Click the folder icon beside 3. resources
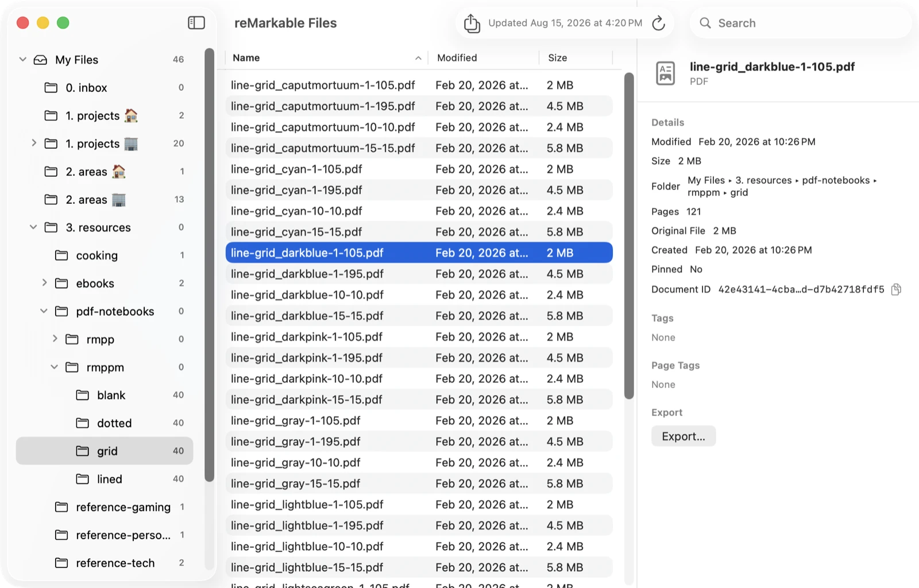The width and height of the screenshot is (919, 588). coord(51,227)
